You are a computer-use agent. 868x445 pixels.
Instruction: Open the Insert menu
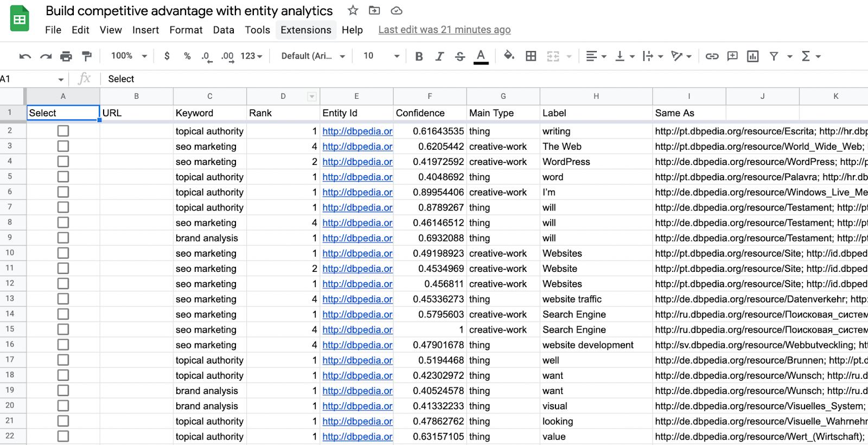(x=146, y=30)
